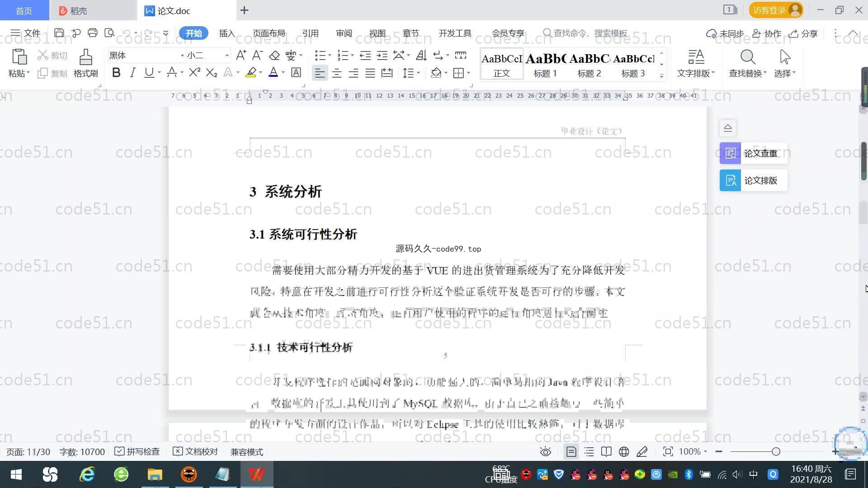Image resolution: width=868 pixels, height=488 pixels.
Task: Click the zoom slider handle
Action: 776,451
